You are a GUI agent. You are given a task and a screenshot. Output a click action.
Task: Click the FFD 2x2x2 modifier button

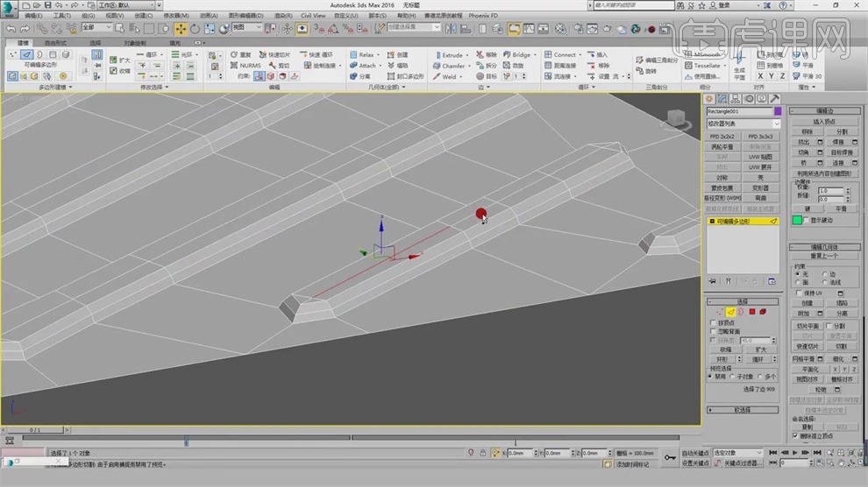(722, 137)
